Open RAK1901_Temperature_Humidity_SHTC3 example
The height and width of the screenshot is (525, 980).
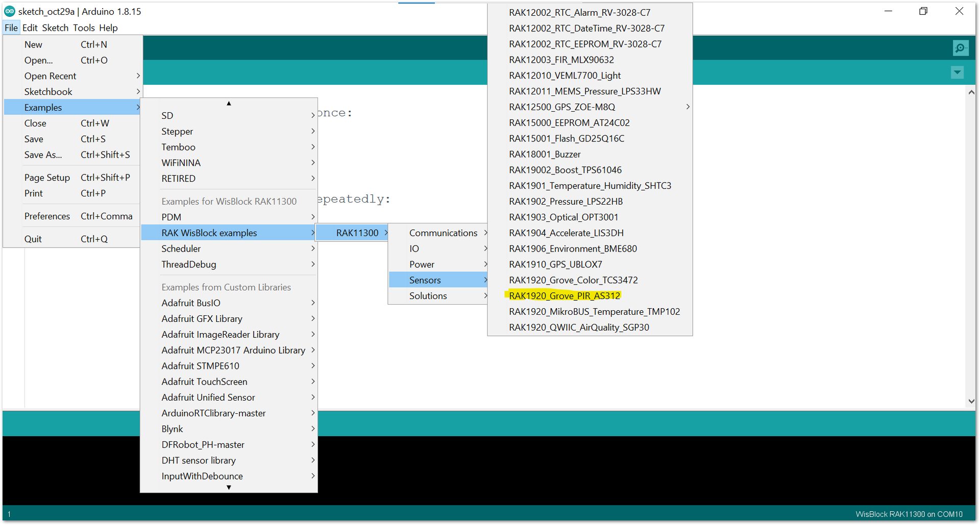(590, 186)
